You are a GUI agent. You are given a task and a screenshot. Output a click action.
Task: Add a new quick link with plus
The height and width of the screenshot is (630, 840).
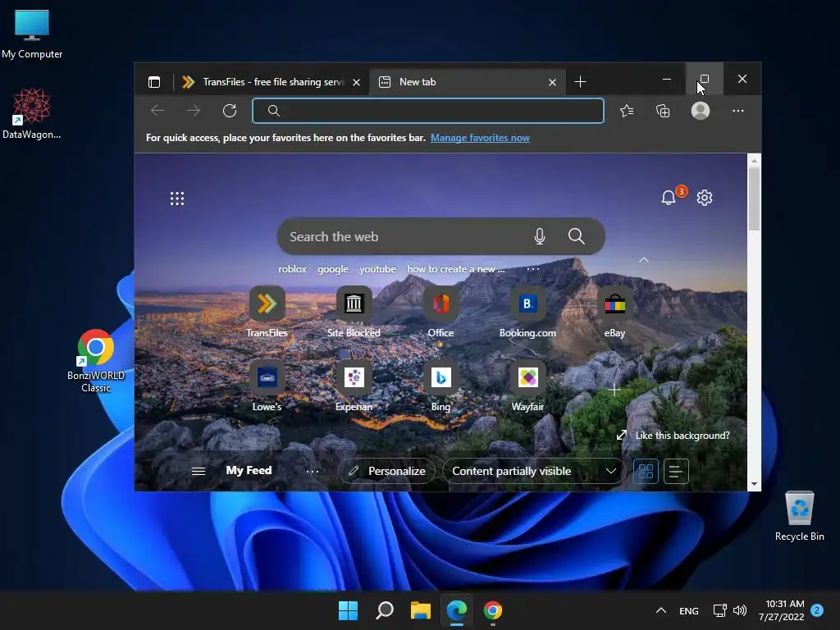(x=614, y=390)
